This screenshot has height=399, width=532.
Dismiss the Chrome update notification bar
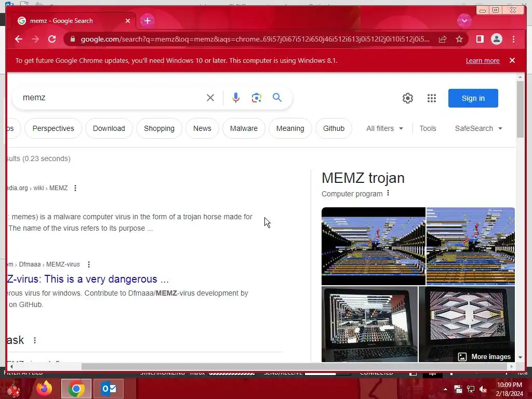(x=512, y=60)
